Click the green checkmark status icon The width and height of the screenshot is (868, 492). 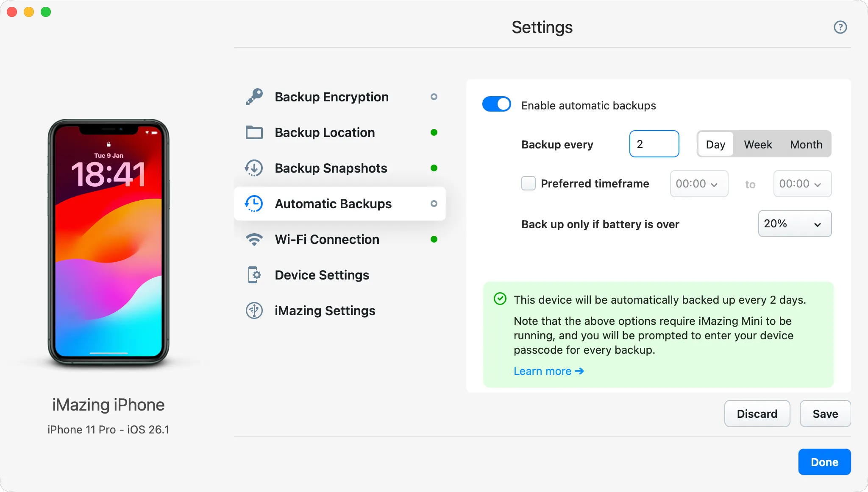tap(501, 299)
